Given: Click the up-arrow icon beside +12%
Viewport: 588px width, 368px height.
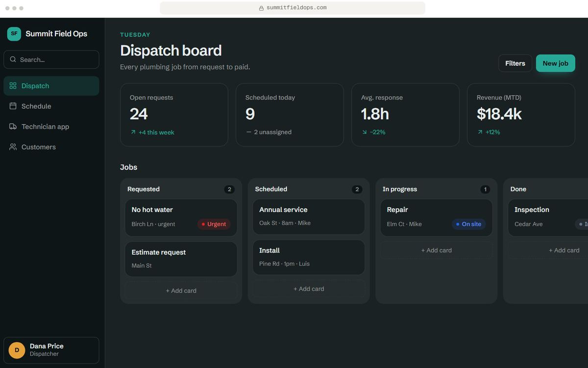Looking at the screenshot, I should 480,132.
